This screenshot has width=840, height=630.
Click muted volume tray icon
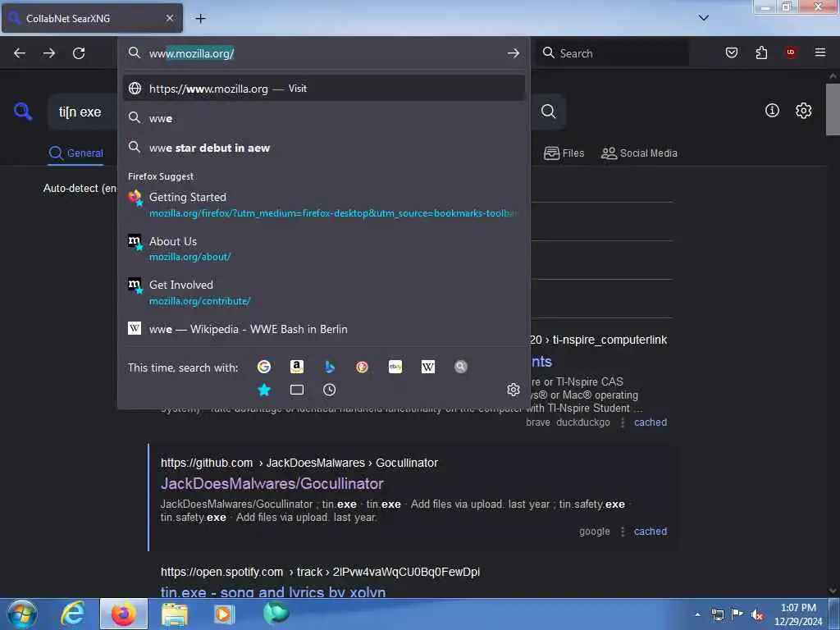tap(756, 614)
